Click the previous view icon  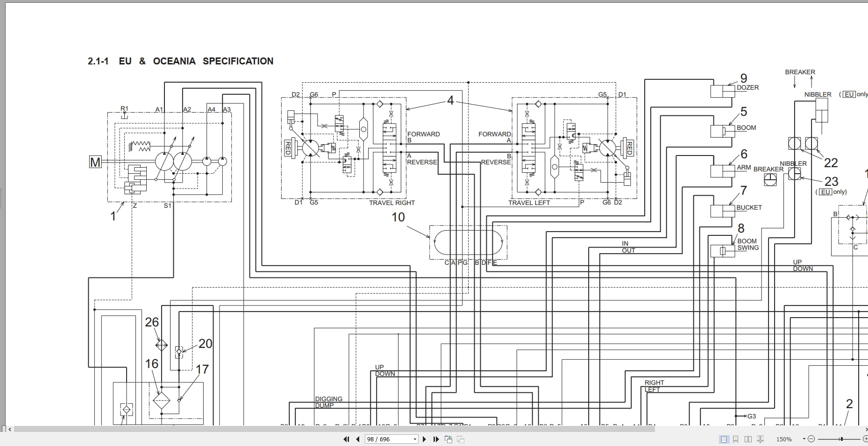click(448, 439)
